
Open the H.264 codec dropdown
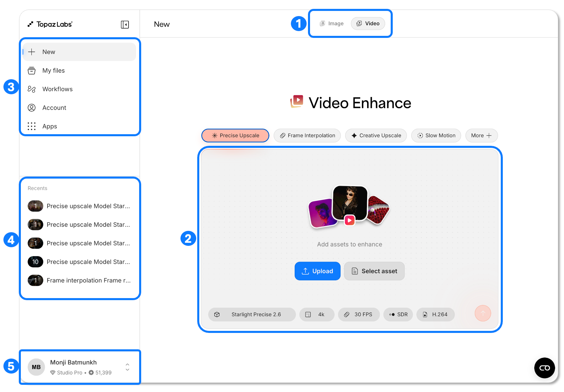[435, 314]
